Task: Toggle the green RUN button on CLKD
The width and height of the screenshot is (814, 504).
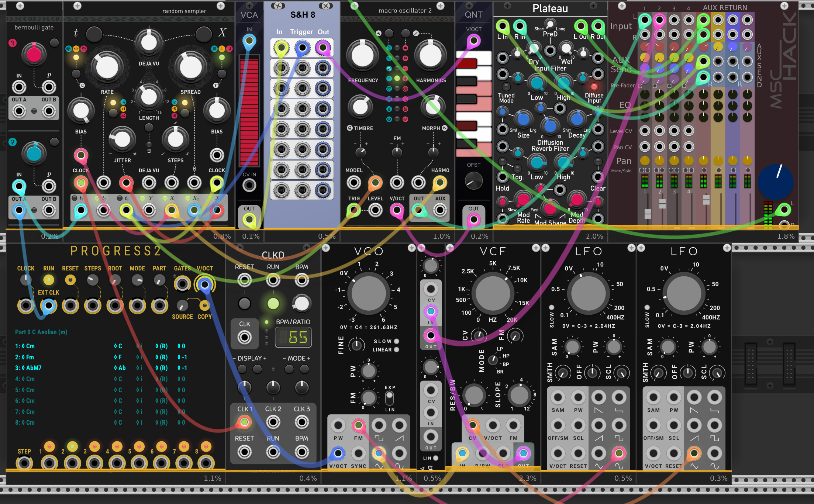Action: [x=273, y=304]
